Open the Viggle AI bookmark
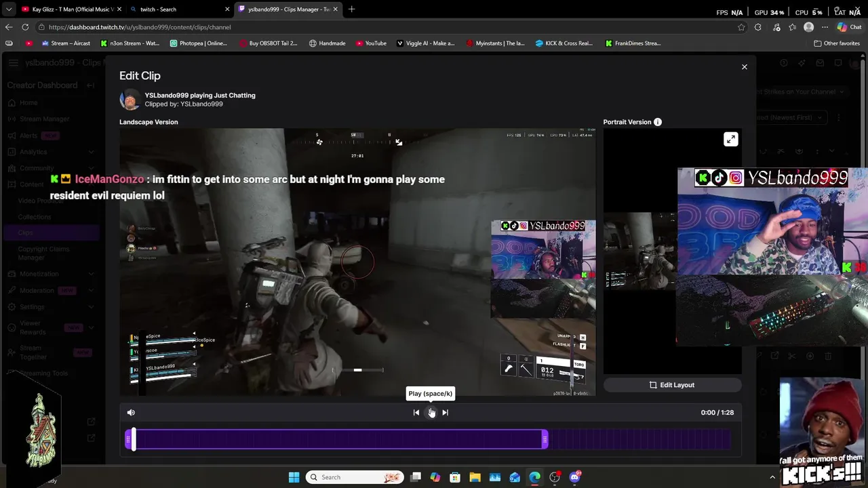Image resolution: width=868 pixels, height=488 pixels. click(x=425, y=43)
